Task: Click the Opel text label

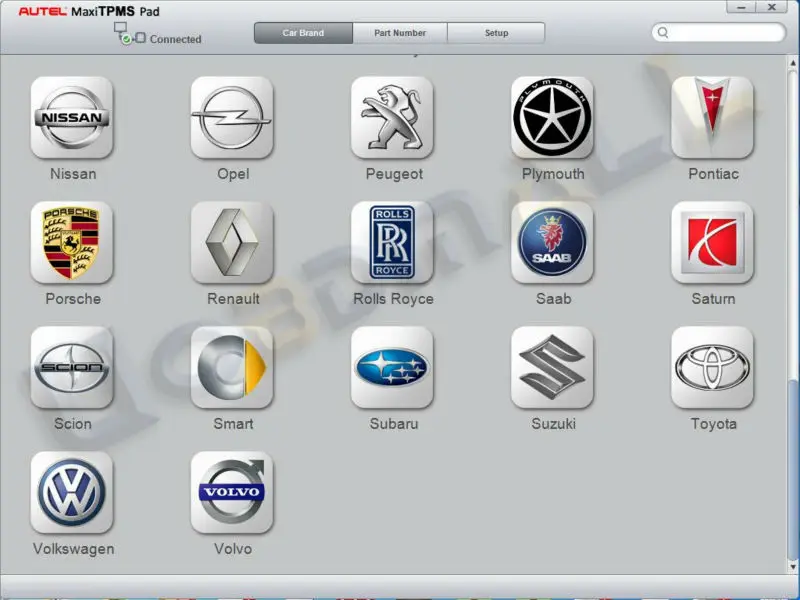Action: [x=233, y=174]
